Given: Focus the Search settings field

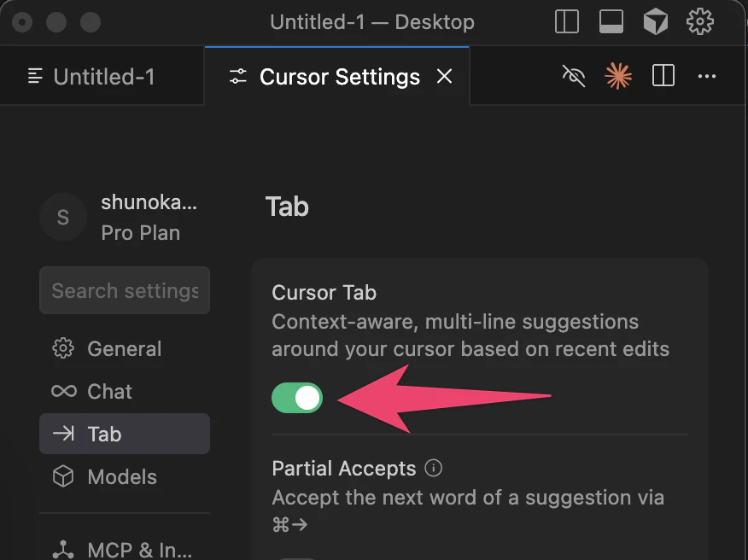Looking at the screenshot, I should (125, 290).
